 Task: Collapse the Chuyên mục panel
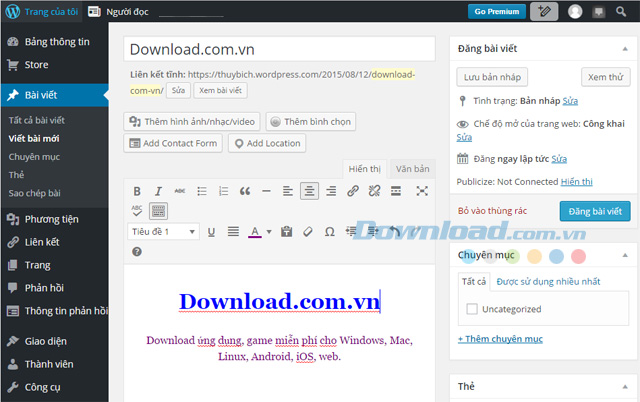(625, 255)
